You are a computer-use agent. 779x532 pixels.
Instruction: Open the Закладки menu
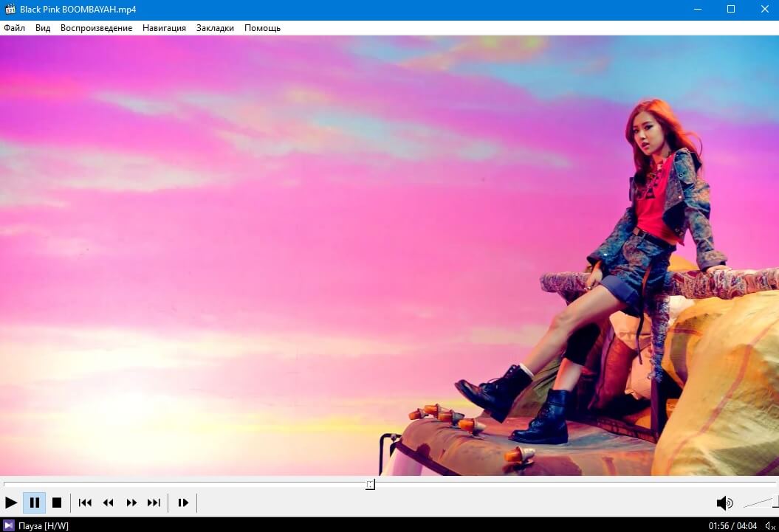pos(215,28)
